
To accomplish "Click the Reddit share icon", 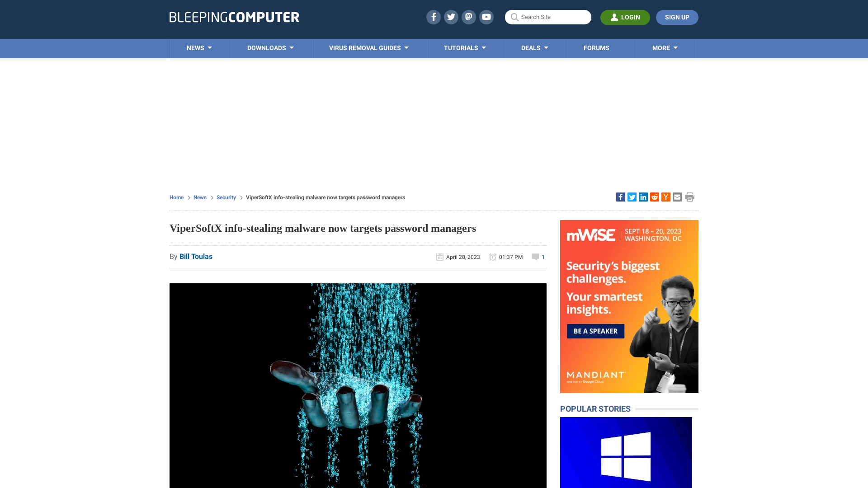I will 654,197.
